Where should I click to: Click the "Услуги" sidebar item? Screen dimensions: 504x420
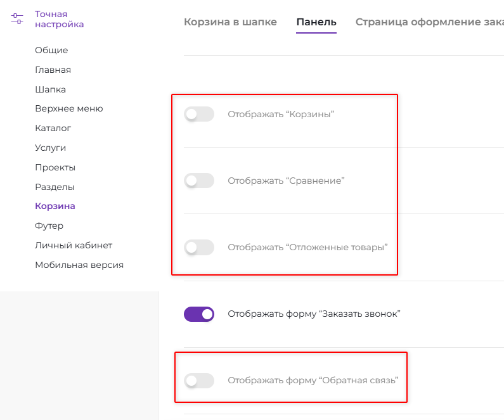coord(50,148)
